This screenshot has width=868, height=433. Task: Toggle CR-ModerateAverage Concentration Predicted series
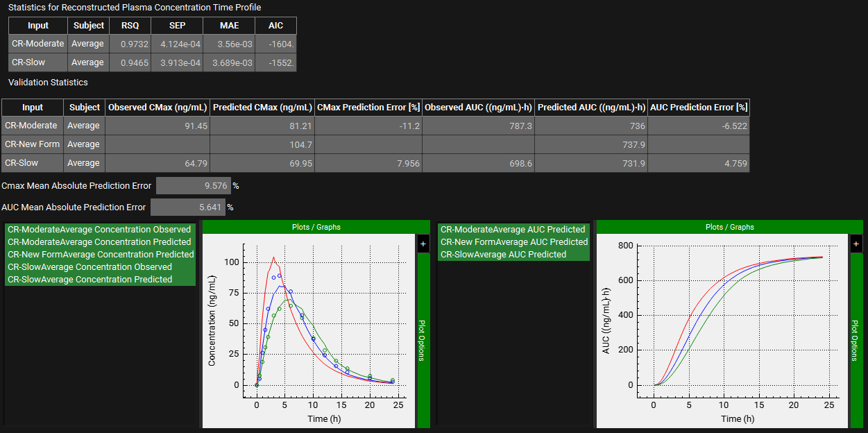point(99,242)
